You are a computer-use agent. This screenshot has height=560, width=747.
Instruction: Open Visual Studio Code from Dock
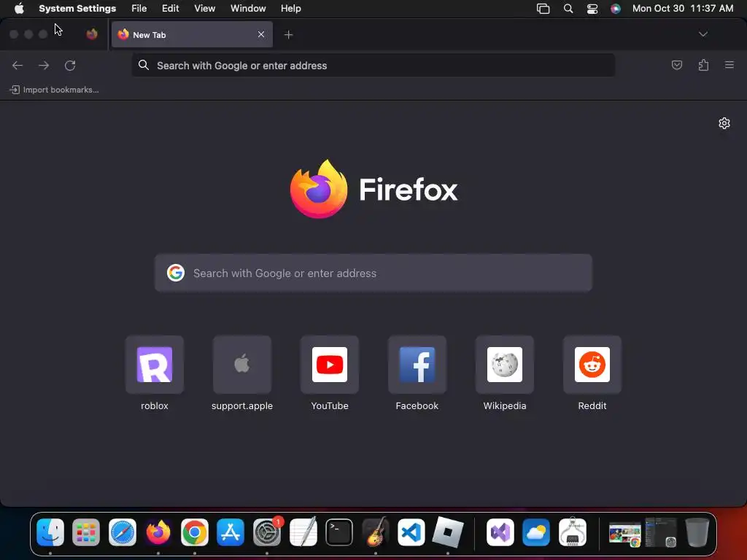(x=411, y=532)
